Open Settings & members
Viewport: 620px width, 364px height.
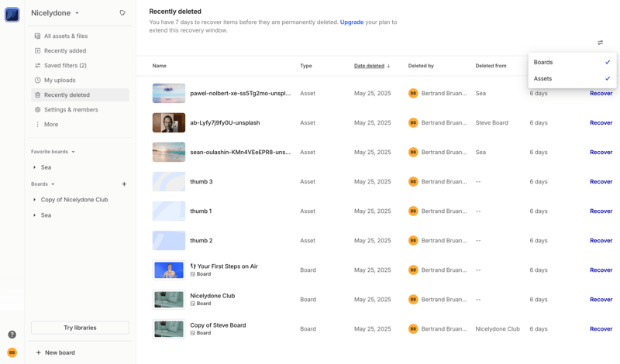(71, 110)
